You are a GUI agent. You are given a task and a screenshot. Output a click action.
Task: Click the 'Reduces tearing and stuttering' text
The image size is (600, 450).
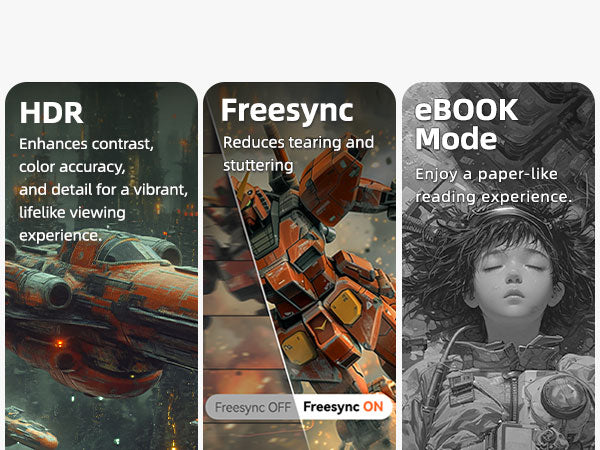[x=298, y=153]
